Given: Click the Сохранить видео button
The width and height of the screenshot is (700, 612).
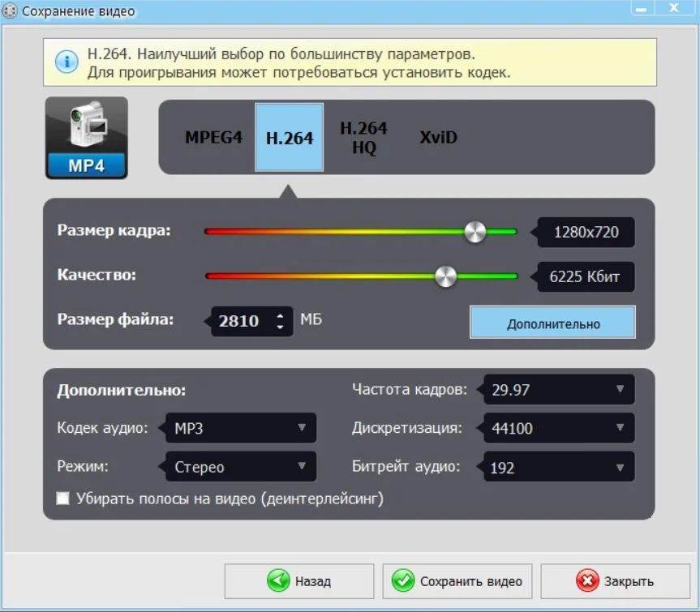Looking at the screenshot, I should coord(457,581).
